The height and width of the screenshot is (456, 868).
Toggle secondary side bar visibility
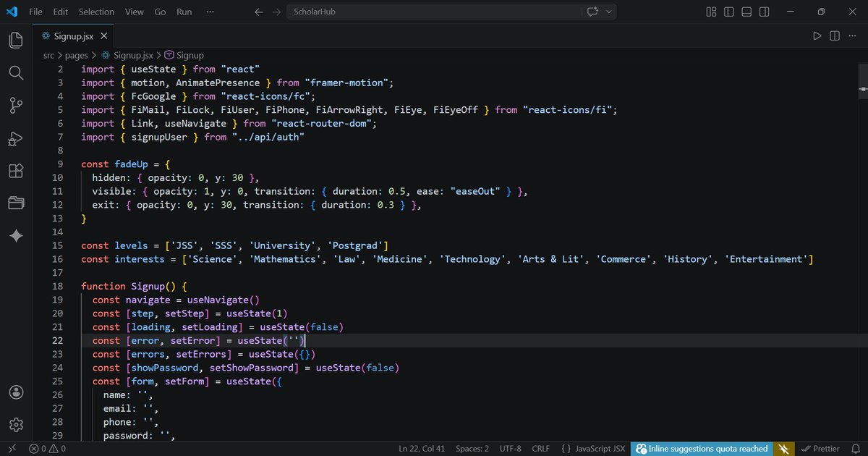(765, 12)
